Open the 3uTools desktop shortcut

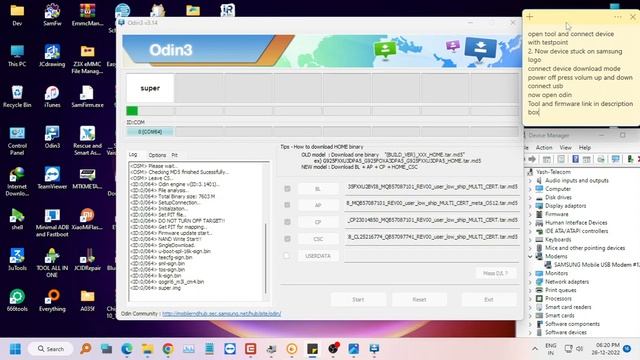(x=17, y=259)
